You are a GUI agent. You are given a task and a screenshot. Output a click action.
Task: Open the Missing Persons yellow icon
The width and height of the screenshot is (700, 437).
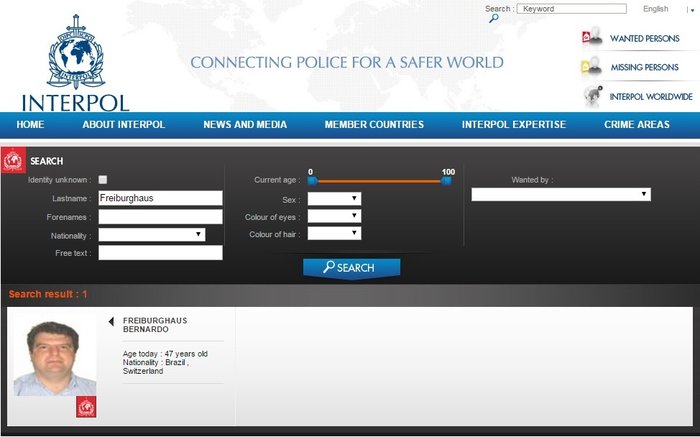click(591, 67)
